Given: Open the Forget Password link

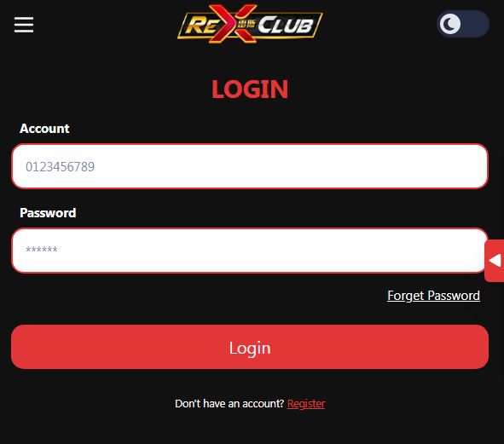Looking at the screenshot, I should 433,296.
